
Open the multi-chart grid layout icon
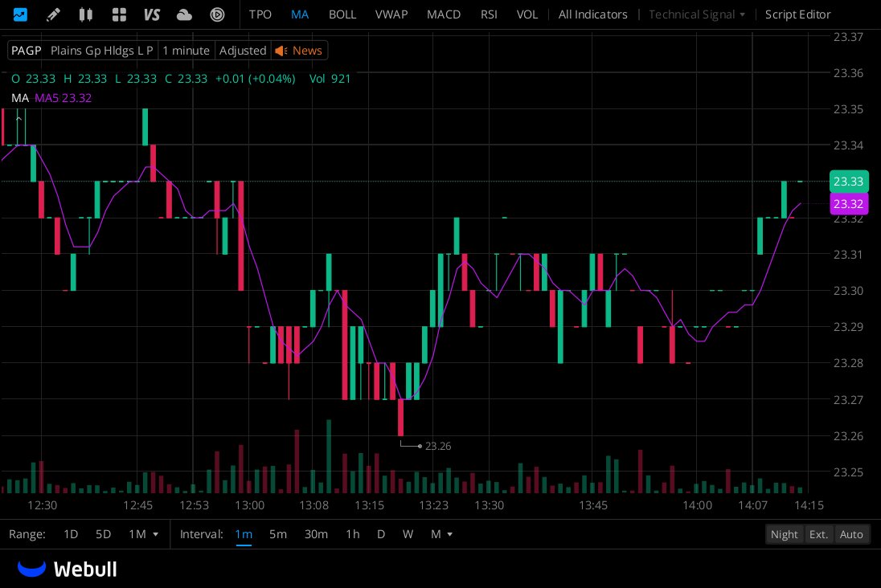(119, 14)
